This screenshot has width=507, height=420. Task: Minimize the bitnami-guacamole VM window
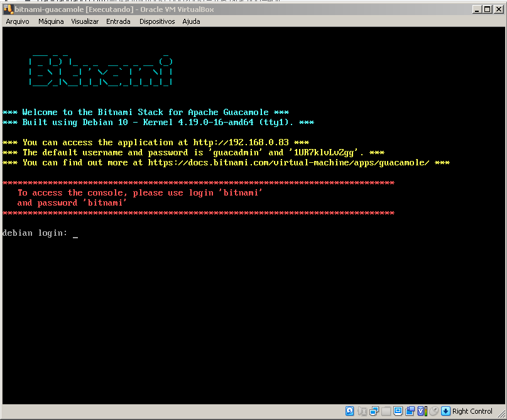[477, 9]
